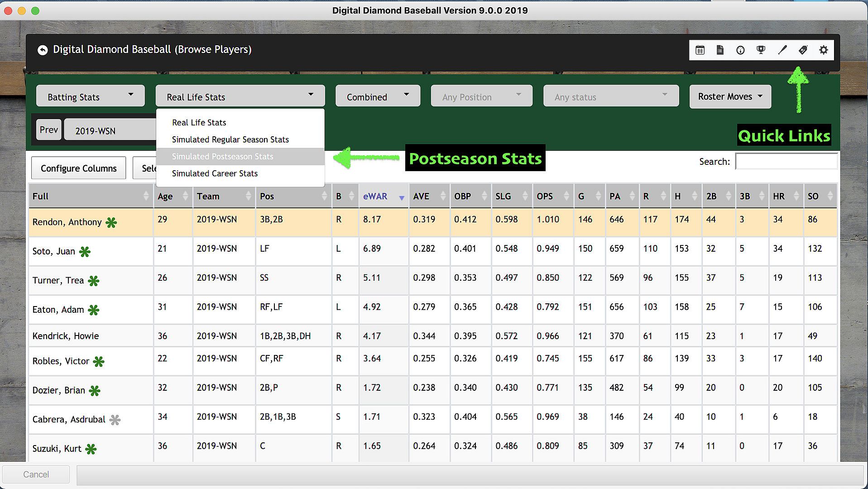Open the calendar schedule quick link
The image size is (868, 489).
700,50
